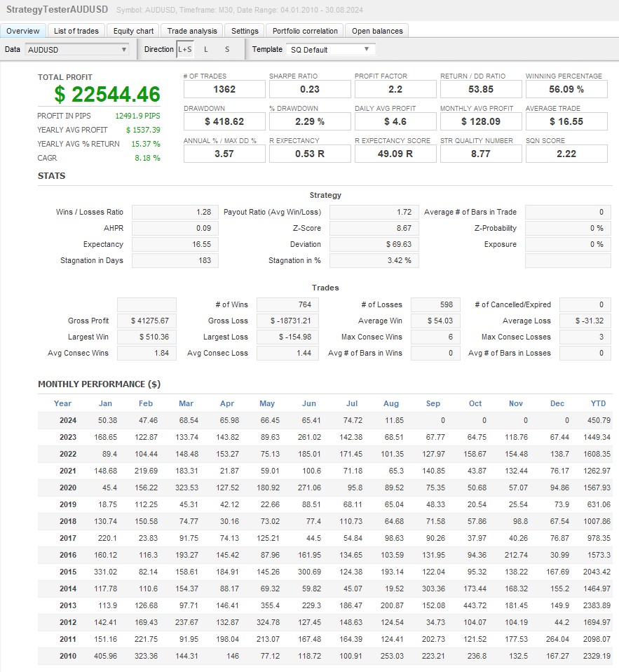
Task: Click Max Consec Wins field 6
Action: (x=435, y=337)
